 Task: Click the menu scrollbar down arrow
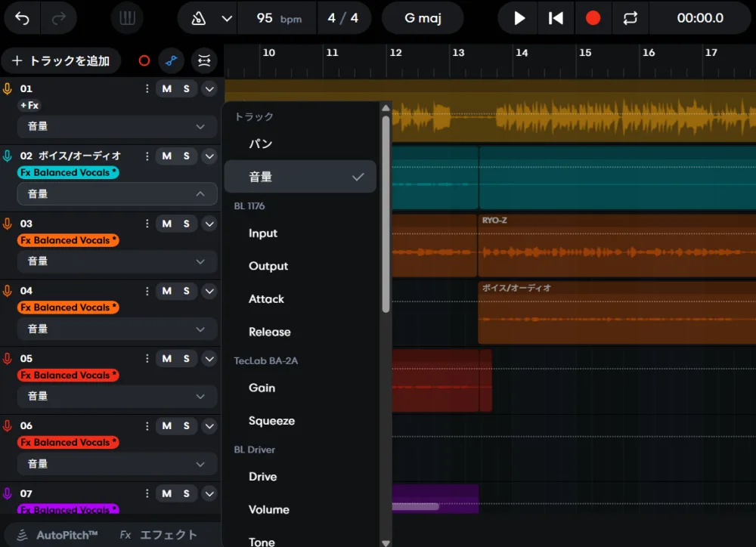(x=386, y=542)
